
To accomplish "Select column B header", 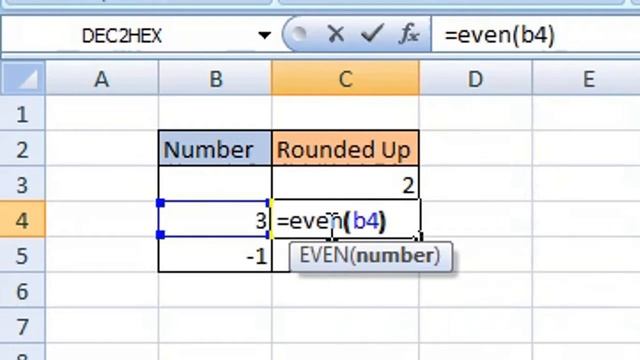I will click(215, 78).
